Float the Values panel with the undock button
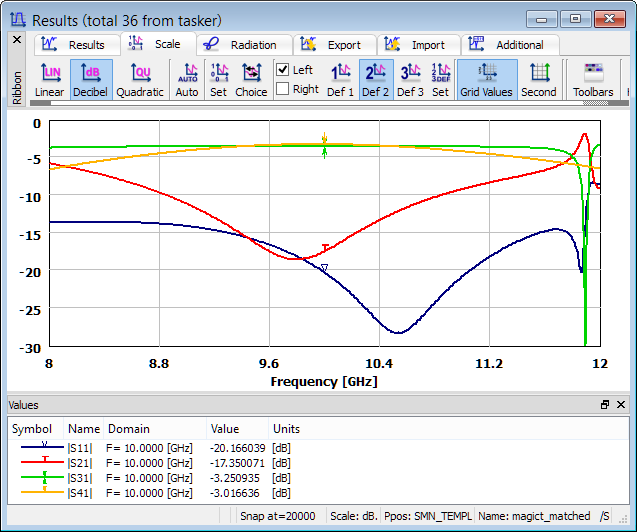The image size is (637, 532). pyautogui.click(x=605, y=405)
